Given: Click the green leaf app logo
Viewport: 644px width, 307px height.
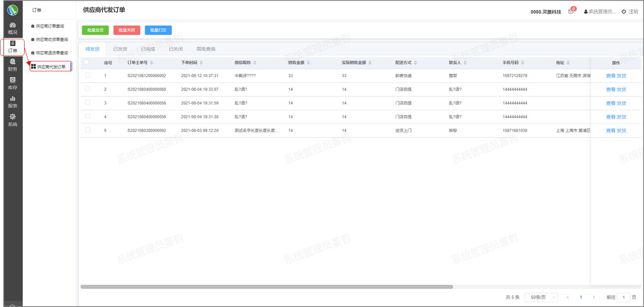Looking at the screenshot, I should pos(13,10).
